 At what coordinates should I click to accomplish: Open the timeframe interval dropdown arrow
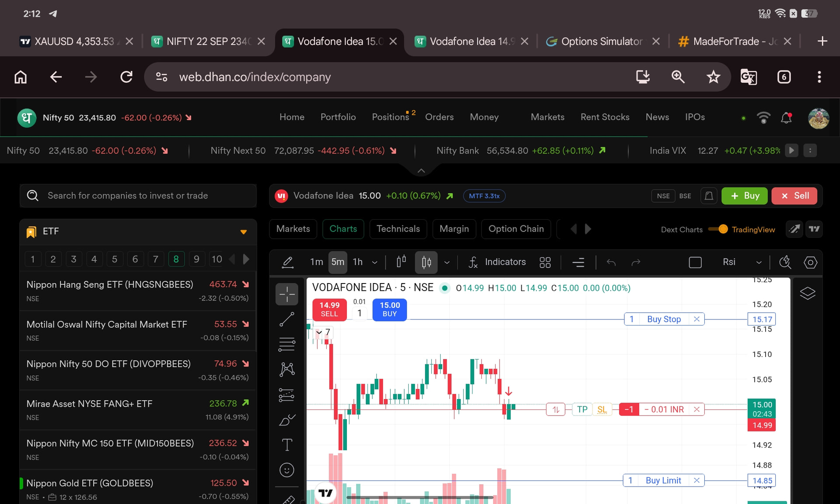pos(374,262)
